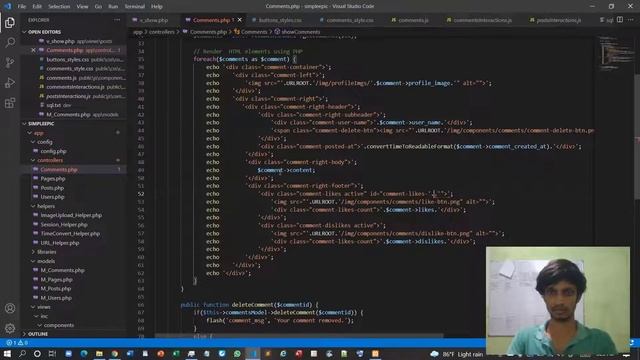Collapse the helpers folder
The height and width of the screenshot is (360, 640).
46,206
